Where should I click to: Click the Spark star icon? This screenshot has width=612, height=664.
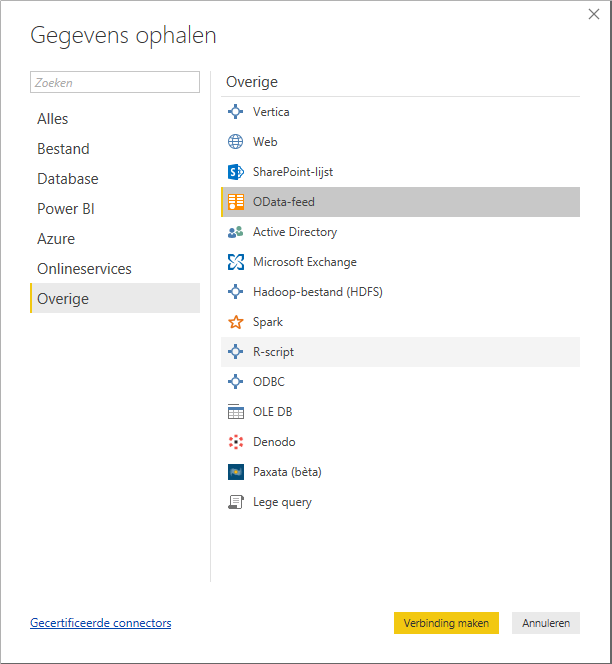tap(235, 322)
